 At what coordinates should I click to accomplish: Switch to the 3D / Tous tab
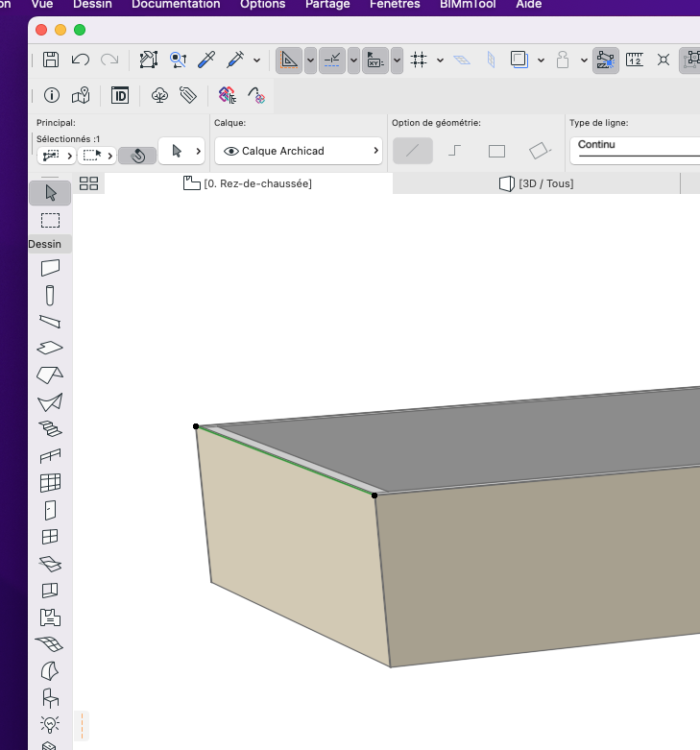click(x=536, y=183)
